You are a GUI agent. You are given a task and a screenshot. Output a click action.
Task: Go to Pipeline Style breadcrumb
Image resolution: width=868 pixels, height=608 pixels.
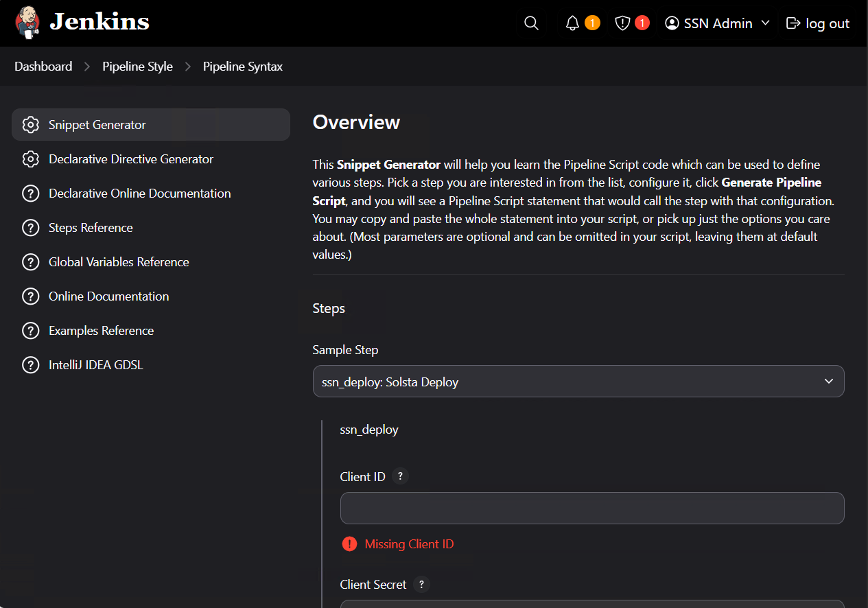coord(137,67)
